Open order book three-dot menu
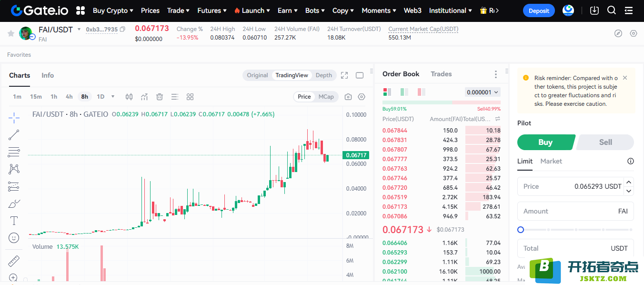The image size is (644, 285). [496, 74]
